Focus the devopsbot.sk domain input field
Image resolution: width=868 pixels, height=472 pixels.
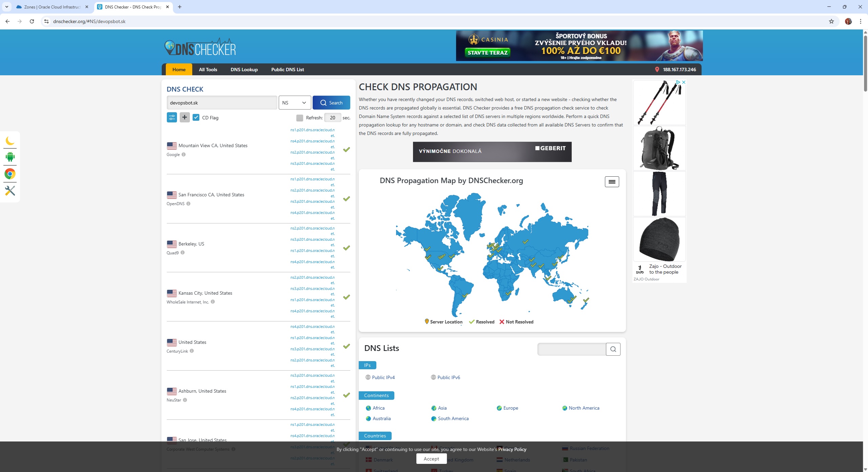pyautogui.click(x=222, y=103)
